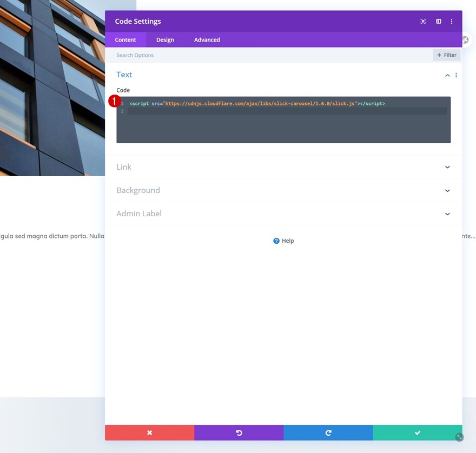Grab the modal resize handle icon

point(459,437)
